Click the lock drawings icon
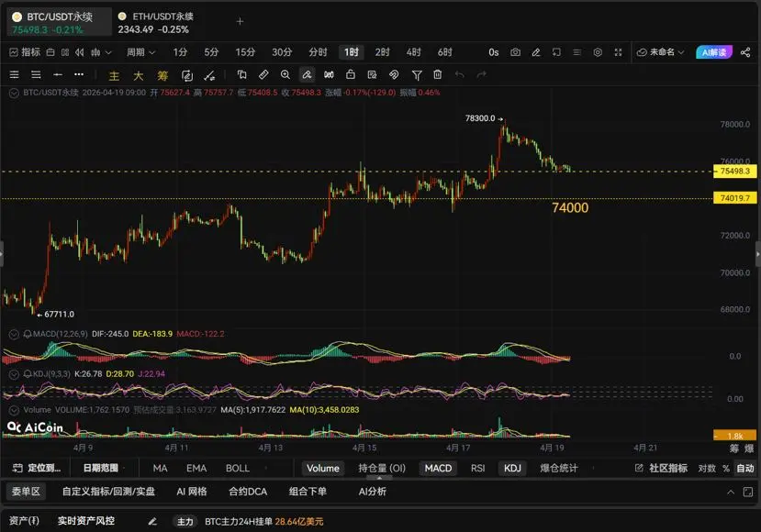Image resolution: width=761 pixels, height=532 pixels. 351,74
